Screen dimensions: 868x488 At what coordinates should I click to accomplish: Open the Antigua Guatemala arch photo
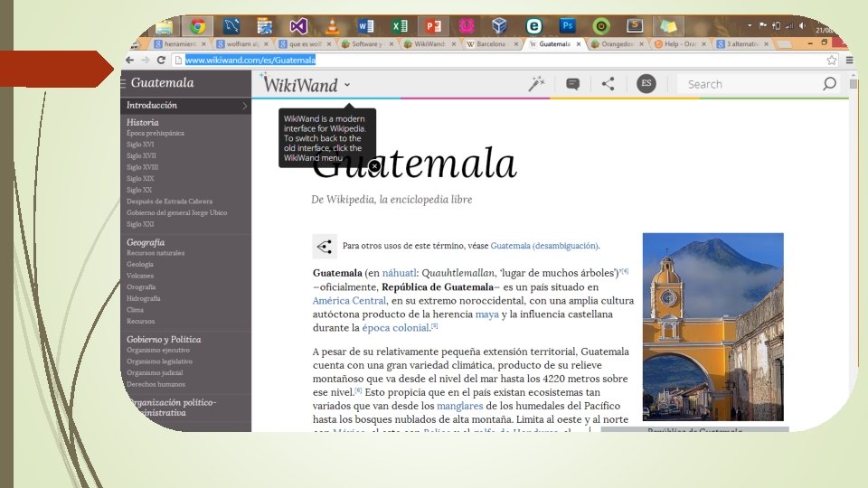713,327
